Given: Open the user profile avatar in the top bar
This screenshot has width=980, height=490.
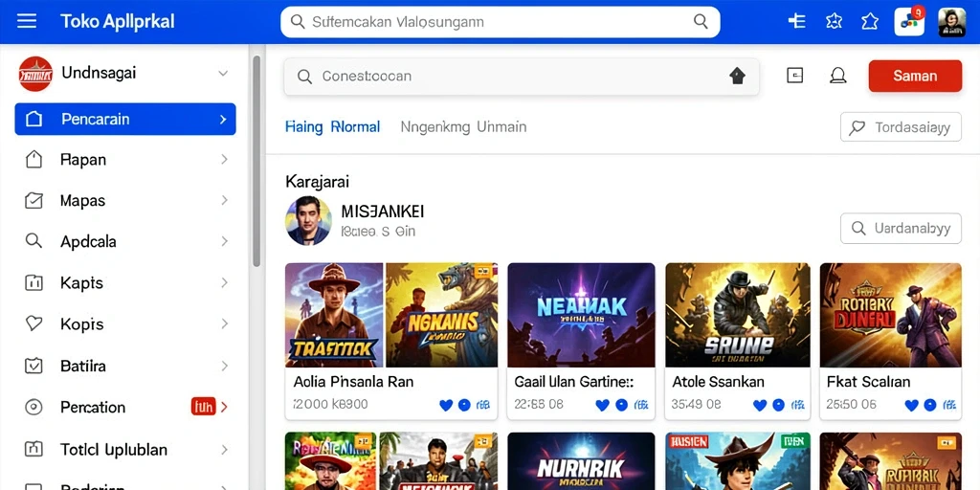Looking at the screenshot, I should point(952,23).
